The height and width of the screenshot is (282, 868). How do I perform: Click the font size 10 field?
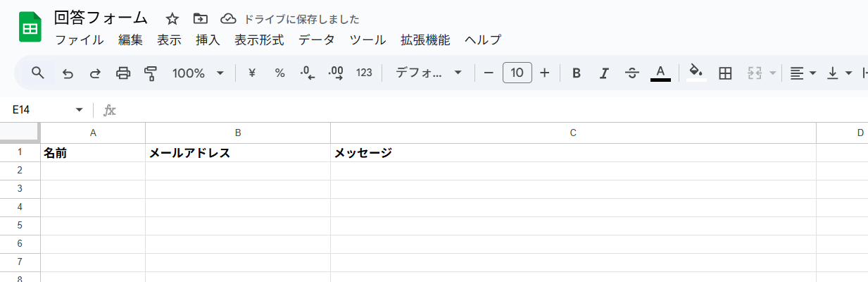tap(517, 73)
